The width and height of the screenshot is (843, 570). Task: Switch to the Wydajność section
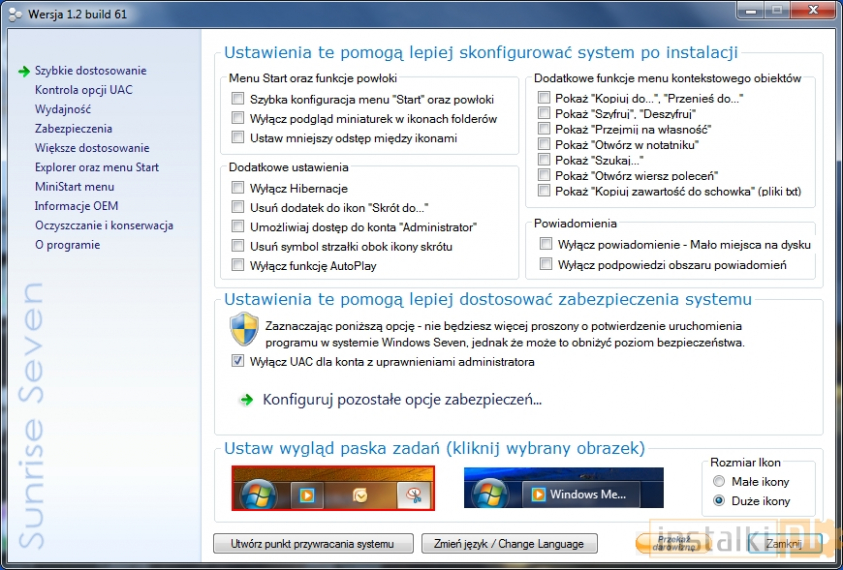[x=63, y=109]
